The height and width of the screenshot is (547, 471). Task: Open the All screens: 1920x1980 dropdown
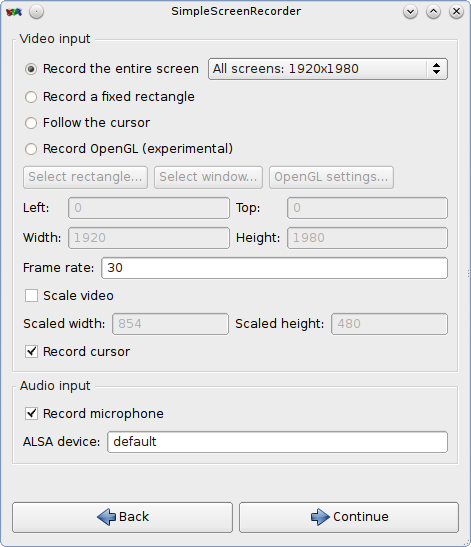328,69
